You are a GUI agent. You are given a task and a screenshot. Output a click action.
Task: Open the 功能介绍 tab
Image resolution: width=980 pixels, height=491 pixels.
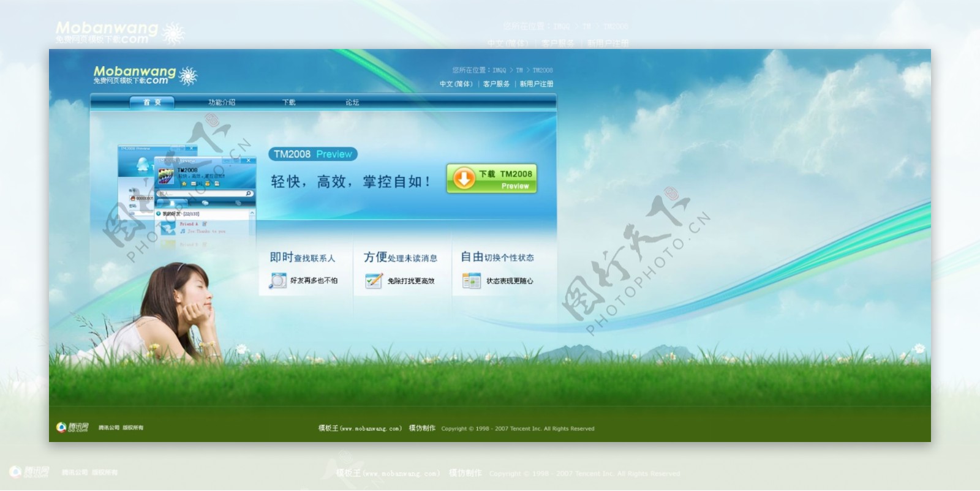(222, 102)
